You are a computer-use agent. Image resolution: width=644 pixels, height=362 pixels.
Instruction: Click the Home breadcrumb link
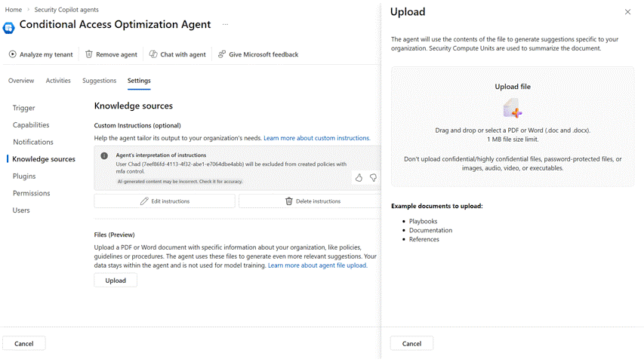(x=13, y=10)
